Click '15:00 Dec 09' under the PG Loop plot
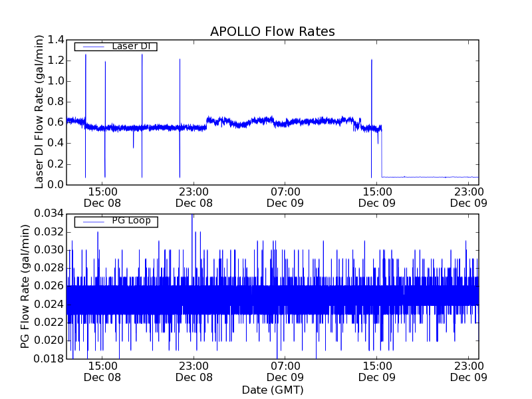Screen dimensions: 532x399 click(377, 372)
